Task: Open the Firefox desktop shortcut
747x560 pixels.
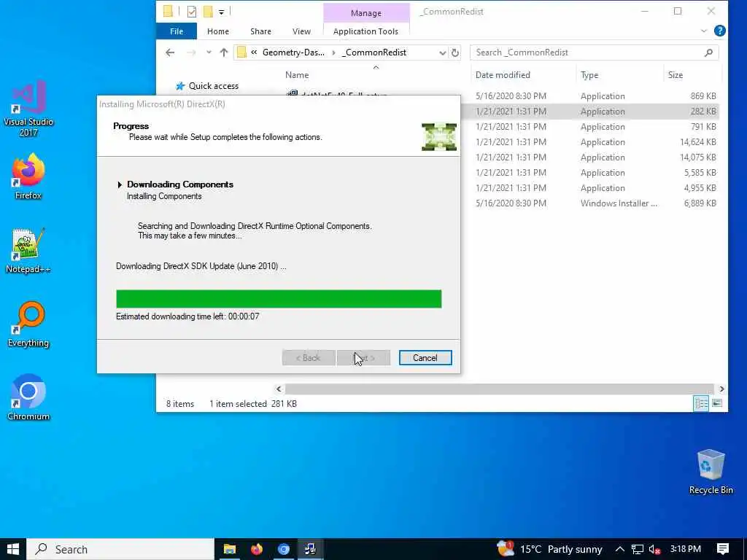Action: pyautogui.click(x=28, y=176)
